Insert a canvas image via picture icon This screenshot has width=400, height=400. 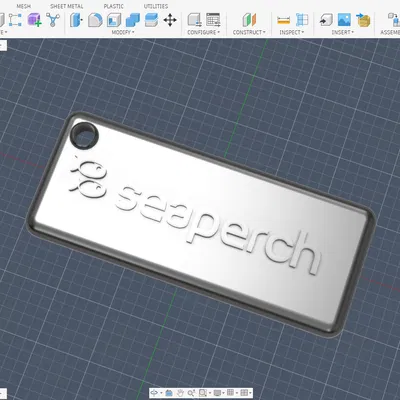(344, 20)
